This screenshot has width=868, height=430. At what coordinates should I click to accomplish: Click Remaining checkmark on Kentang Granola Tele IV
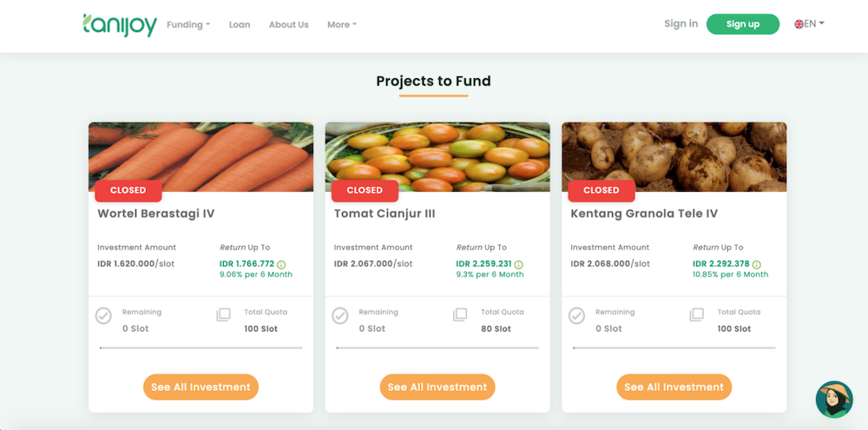pos(576,316)
